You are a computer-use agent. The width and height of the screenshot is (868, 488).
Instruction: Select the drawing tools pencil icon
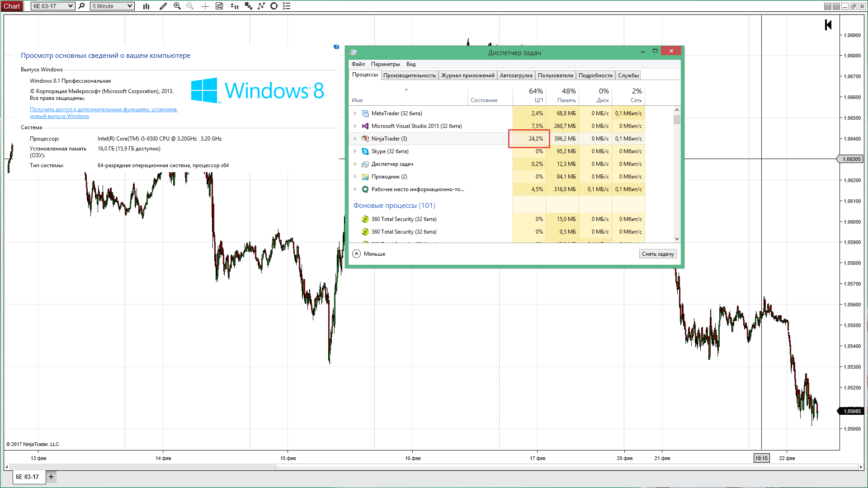[163, 6]
